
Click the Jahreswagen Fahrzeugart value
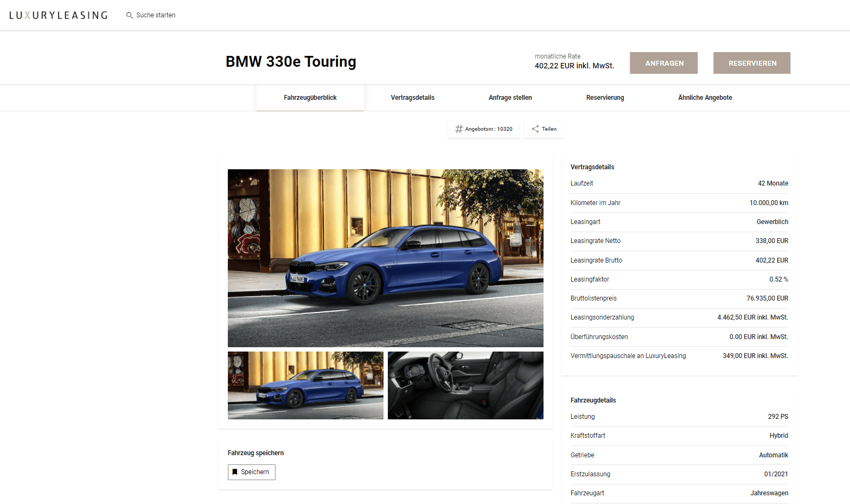coord(769,493)
